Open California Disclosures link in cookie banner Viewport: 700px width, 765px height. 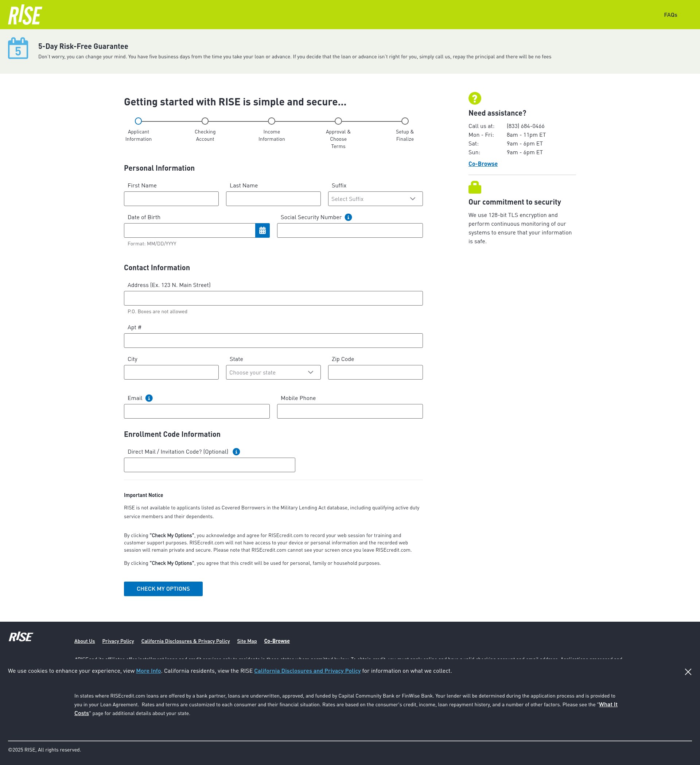click(x=307, y=671)
